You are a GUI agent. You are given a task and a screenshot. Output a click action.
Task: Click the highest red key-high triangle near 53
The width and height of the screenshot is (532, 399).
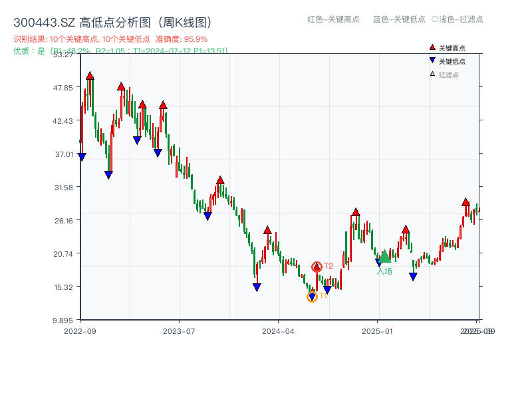pyautogui.click(x=89, y=75)
